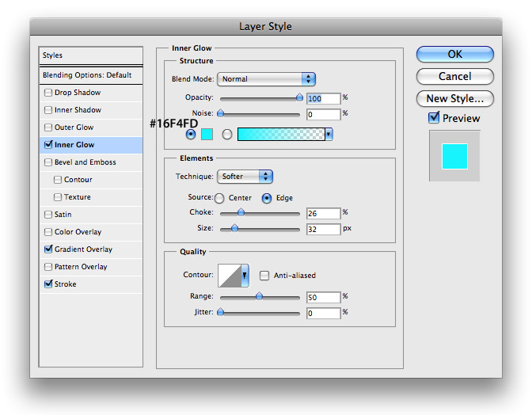532x415 pixels.
Task: Toggle the Preview checkbox
Action: pos(434,118)
